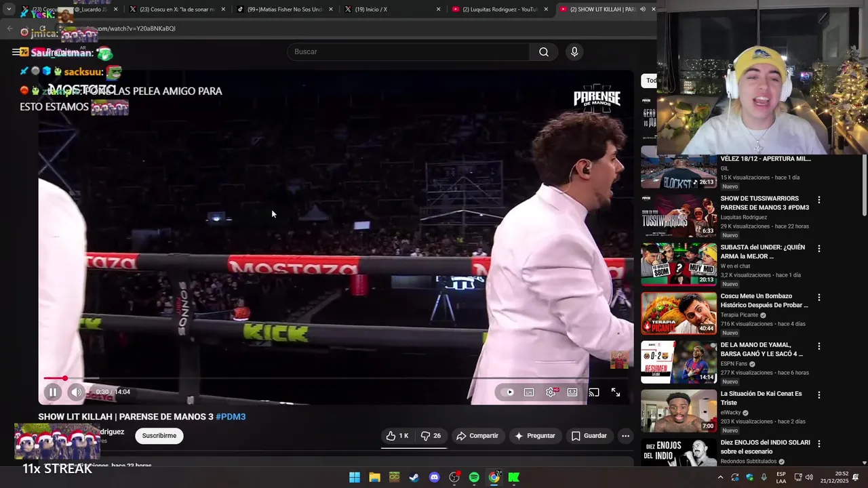Open Discord from the taskbar
This screenshot has height=488, width=868.
(x=435, y=477)
